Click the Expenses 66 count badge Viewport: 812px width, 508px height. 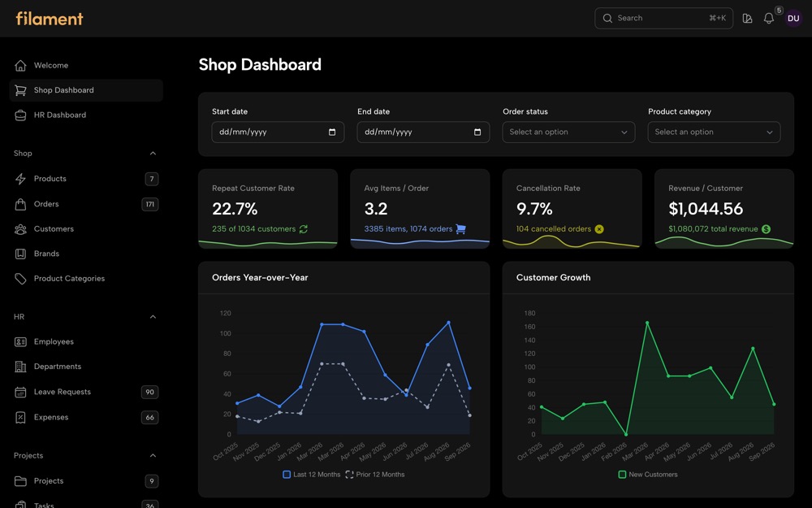pyautogui.click(x=149, y=417)
